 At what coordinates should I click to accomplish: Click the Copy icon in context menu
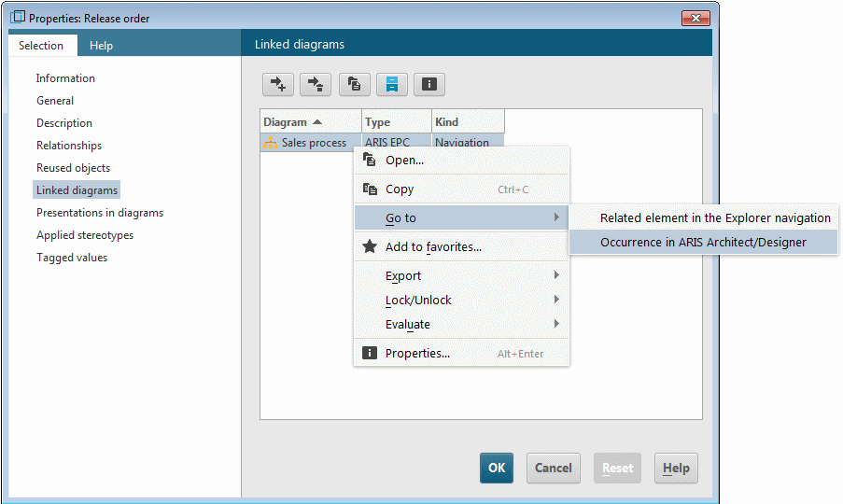tap(370, 189)
